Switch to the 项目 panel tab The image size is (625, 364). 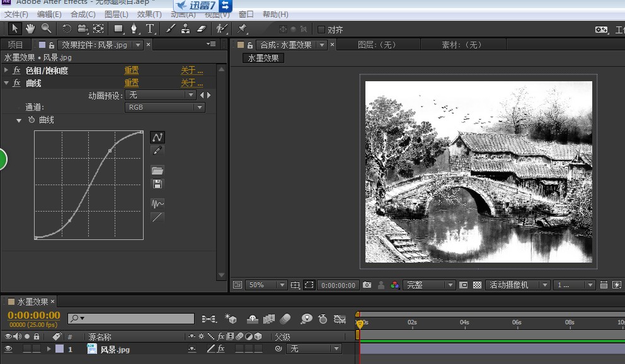pos(15,45)
